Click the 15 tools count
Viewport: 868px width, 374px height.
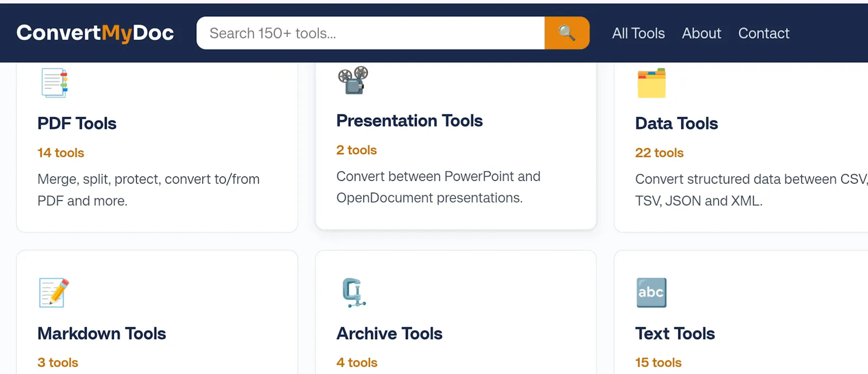tap(658, 363)
